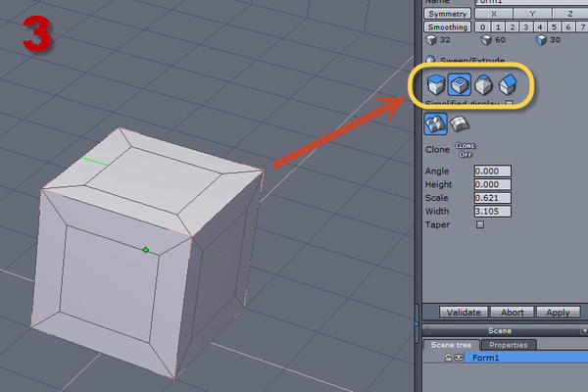The height and width of the screenshot is (392, 588).
Task: Set smoothing level to 0
Action: tap(482, 27)
